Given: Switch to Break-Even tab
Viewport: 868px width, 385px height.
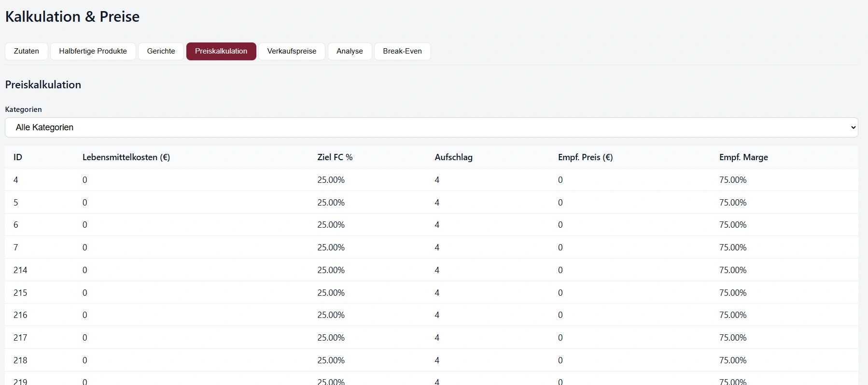Looking at the screenshot, I should [x=403, y=51].
